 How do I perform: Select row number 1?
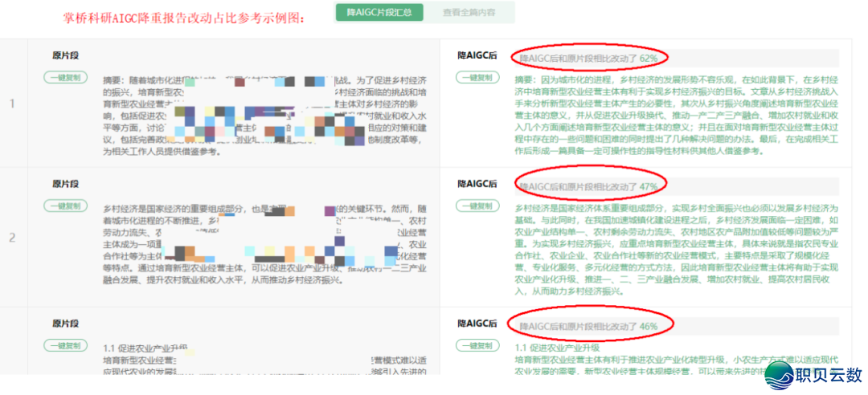pos(11,104)
